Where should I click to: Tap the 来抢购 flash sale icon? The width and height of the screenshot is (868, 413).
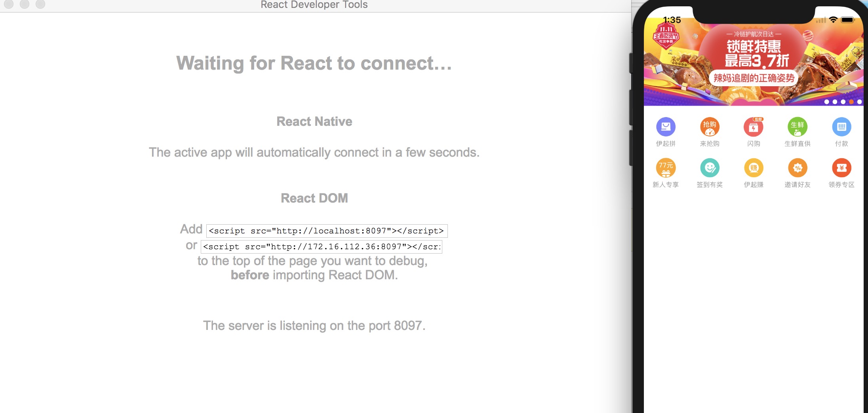710,127
